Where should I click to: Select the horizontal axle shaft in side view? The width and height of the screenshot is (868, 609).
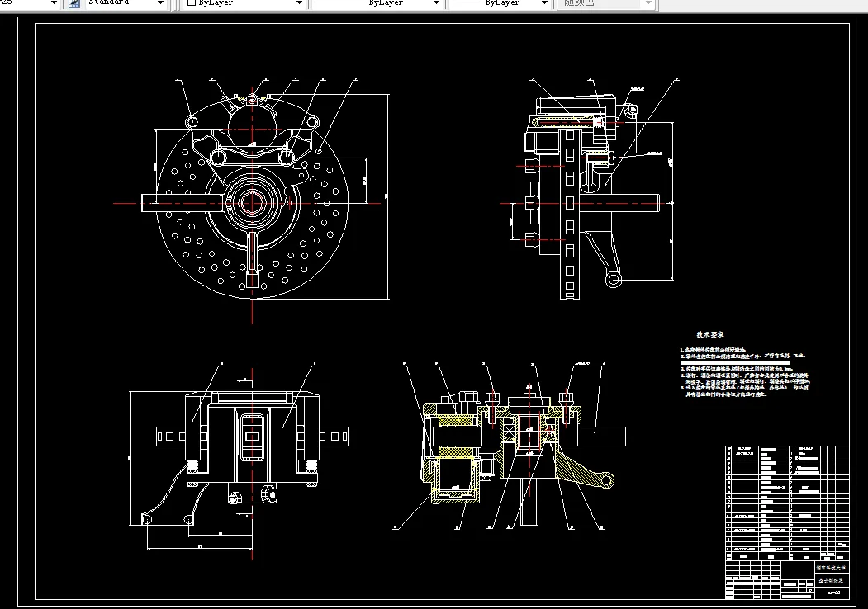(x=619, y=203)
